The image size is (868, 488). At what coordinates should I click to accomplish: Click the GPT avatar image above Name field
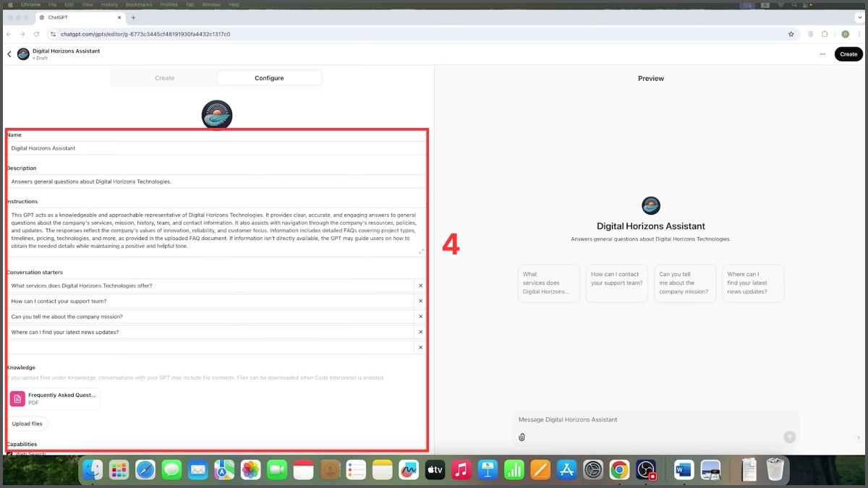pyautogui.click(x=217, y=115)
